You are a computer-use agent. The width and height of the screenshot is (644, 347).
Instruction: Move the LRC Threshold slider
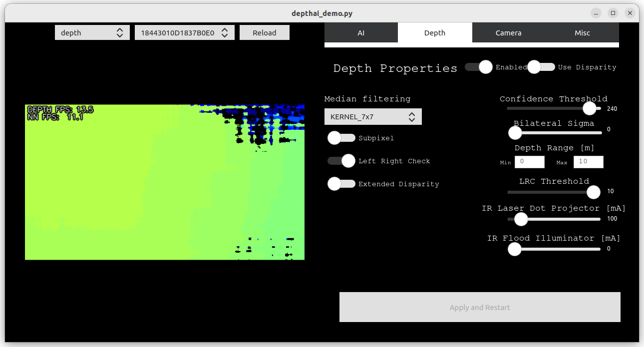pos(593,192)
